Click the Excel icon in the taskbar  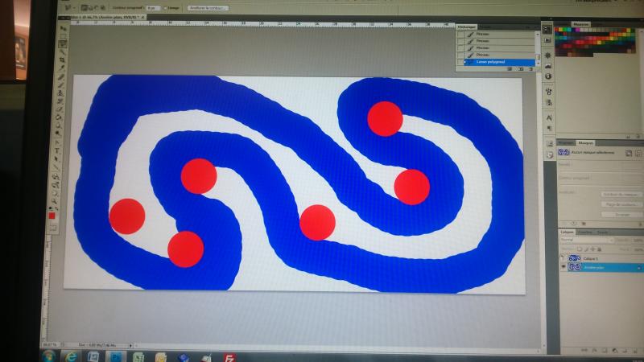[x=138, y=356]
